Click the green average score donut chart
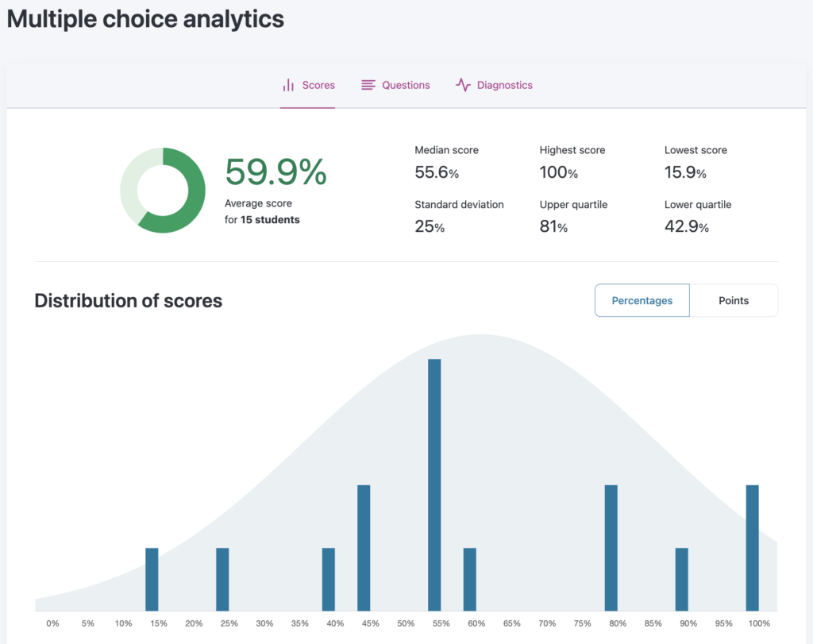This screenshot has width=813, height=644. pyautogui.click(x=163, y=190)
